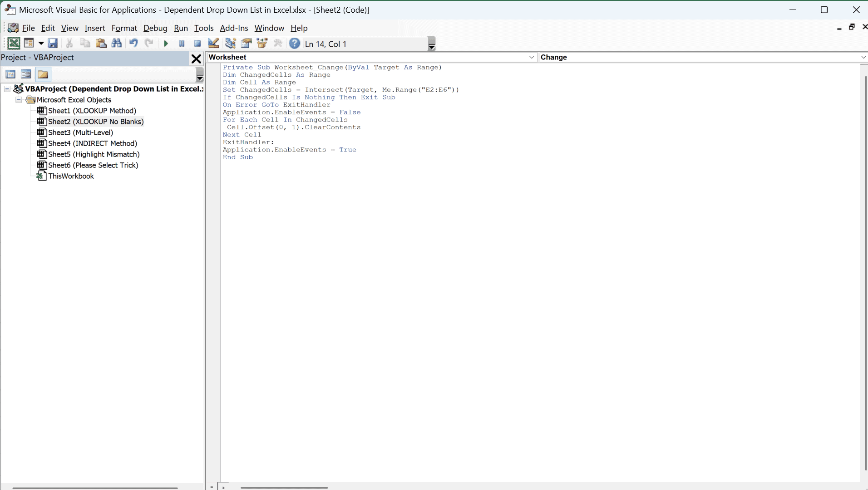The height and width of the screenshot is (490, 868).
Task: Open the Tools menu
Action: pos(204,28)
